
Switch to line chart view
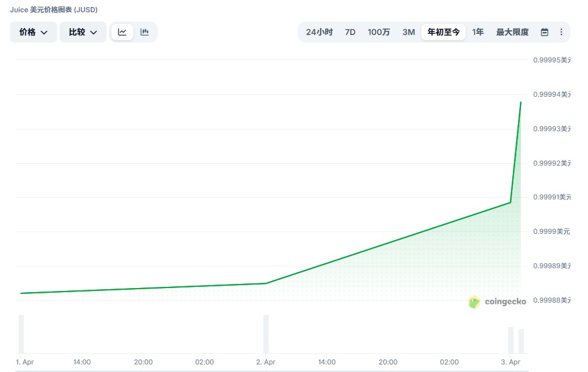[x=122, y=32]
